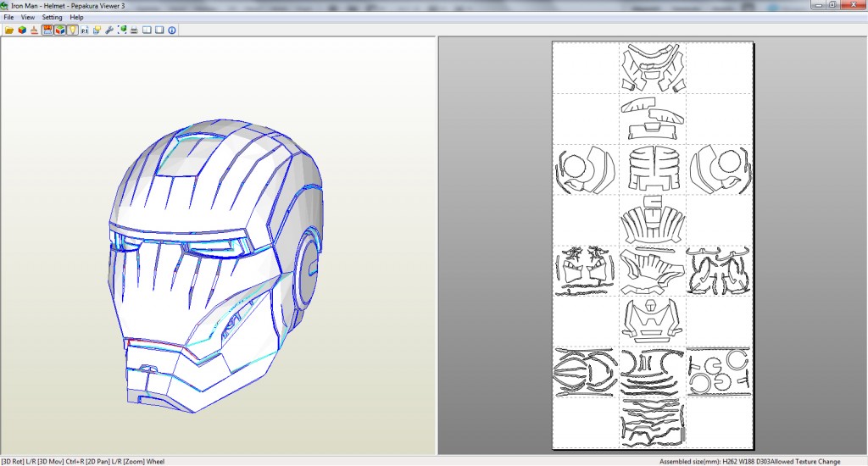Click the green cube with corner brackets icon
This screenshot has width=868, height=466.
122,30
